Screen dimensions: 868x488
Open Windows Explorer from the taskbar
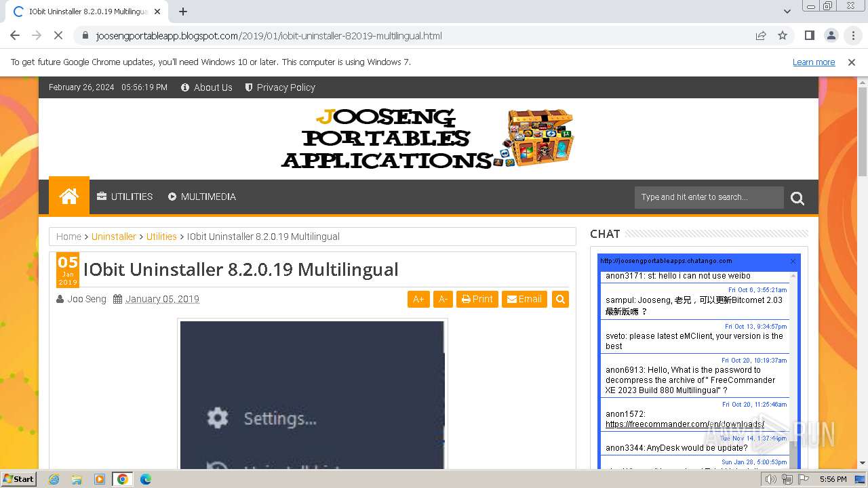[x=77, y=479]
